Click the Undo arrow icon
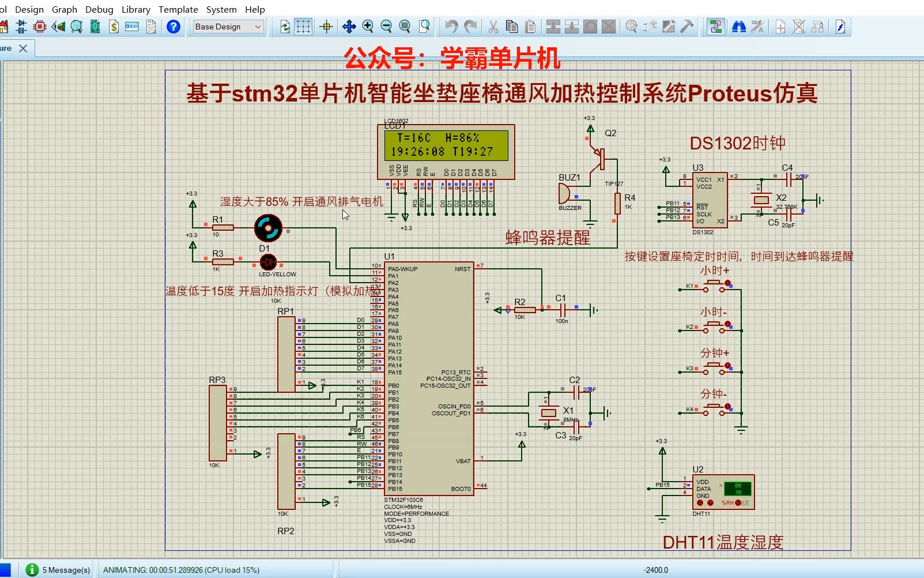This screenshot has width=924, height=578. click(x=451, y=27)
